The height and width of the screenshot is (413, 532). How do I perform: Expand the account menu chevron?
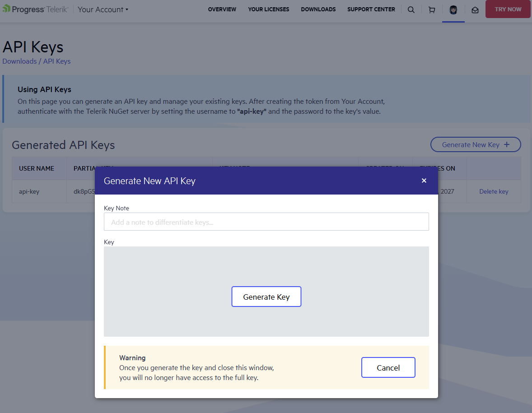coord(128,9)
